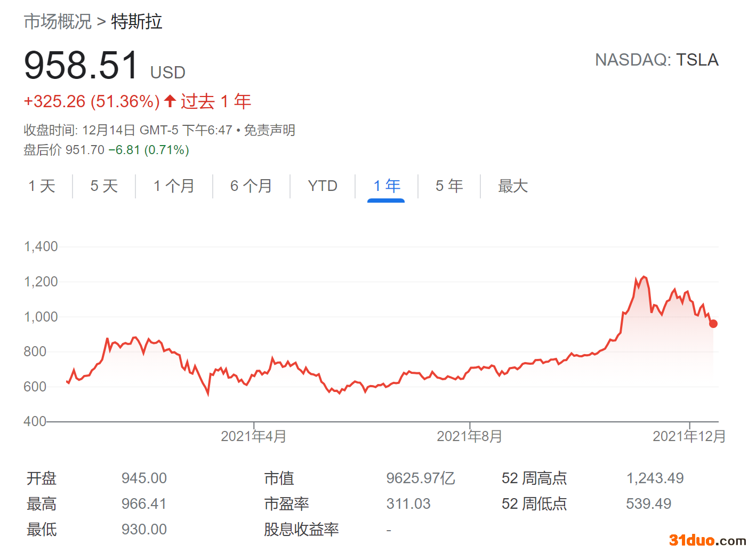This screenshot has height=552, width=756.
Task: Select the 1 年 tab
Action: (387, 186)
